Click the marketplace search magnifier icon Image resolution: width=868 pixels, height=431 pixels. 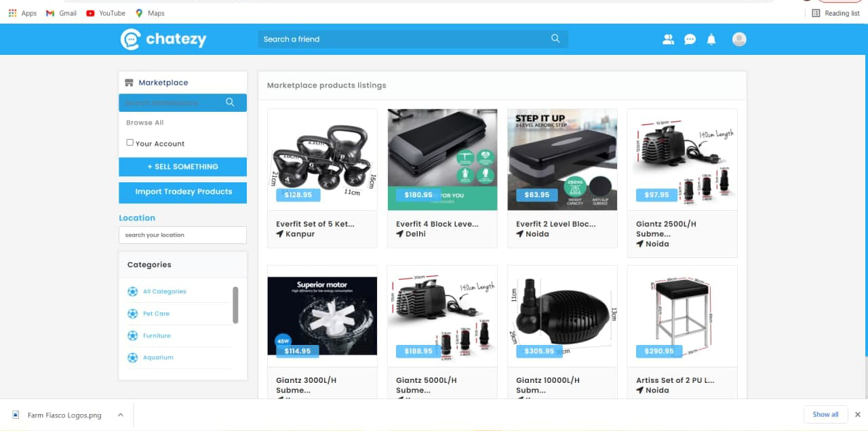click(x=230, y=102)
